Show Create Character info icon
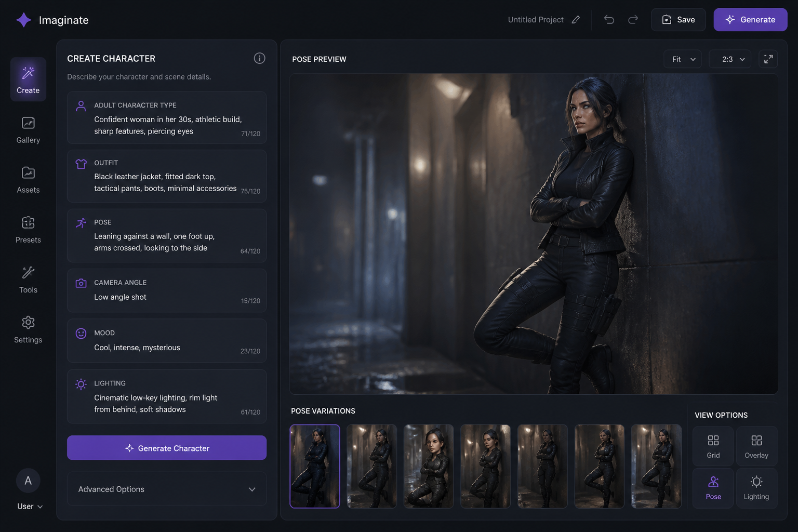The image size is (798, 532). (259, 58)
